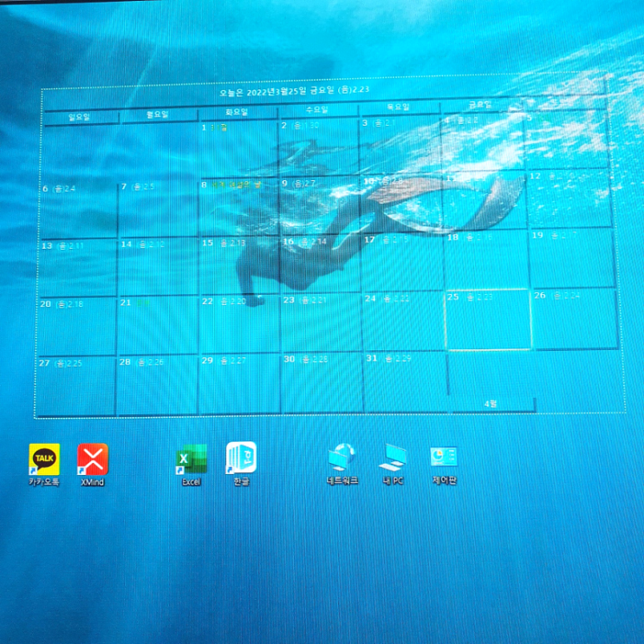644x644 pixels.
Task: Open the Excel desktop icon
Action: coord(191,464)
